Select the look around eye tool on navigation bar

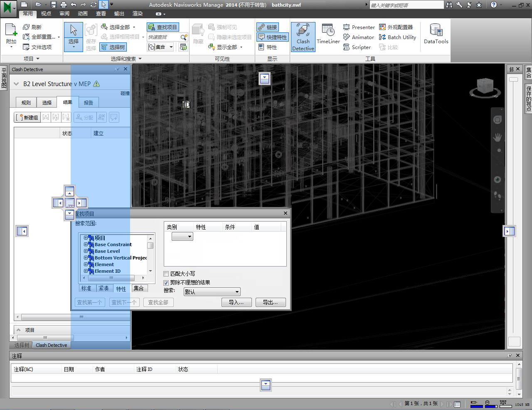[498, 179]
